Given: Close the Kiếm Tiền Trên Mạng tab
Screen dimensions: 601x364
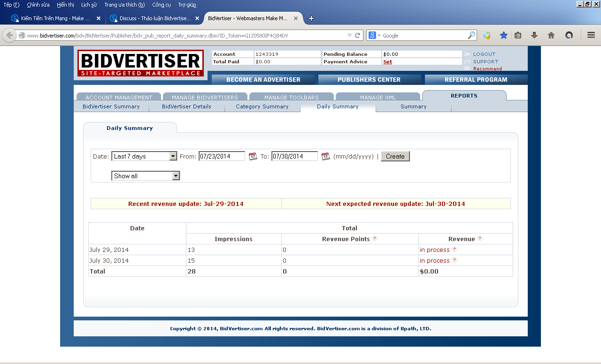Looking at the screenshot, I should coord(99,18).
